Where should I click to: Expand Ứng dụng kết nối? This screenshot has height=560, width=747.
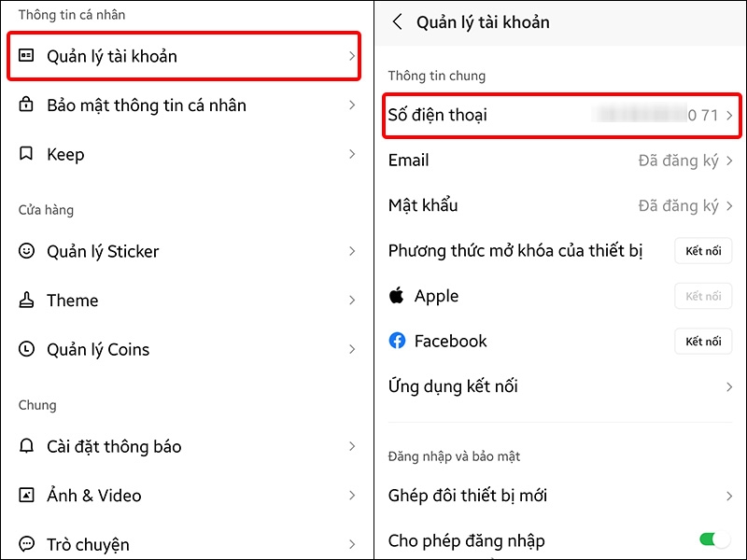tap(560, 386)
